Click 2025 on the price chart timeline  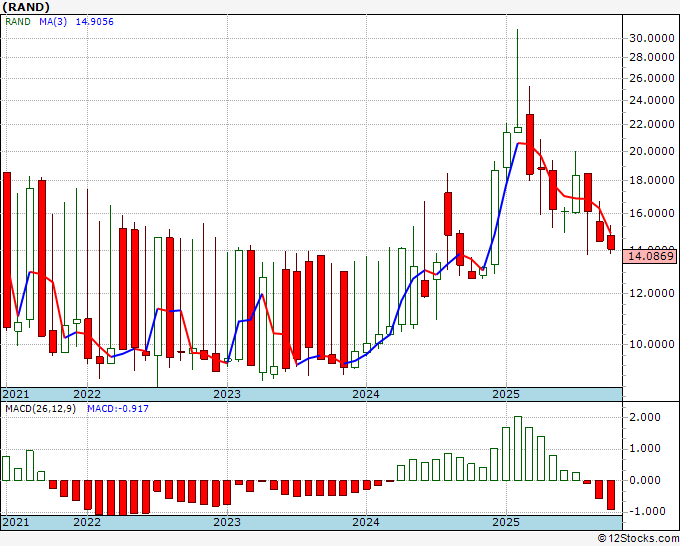[x=506, y=394]
